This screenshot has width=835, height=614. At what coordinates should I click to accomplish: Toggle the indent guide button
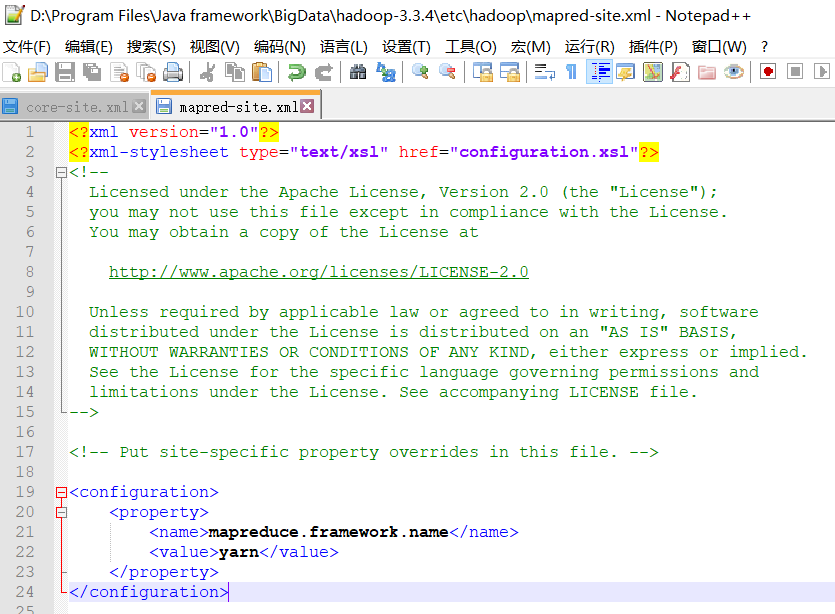600,72
